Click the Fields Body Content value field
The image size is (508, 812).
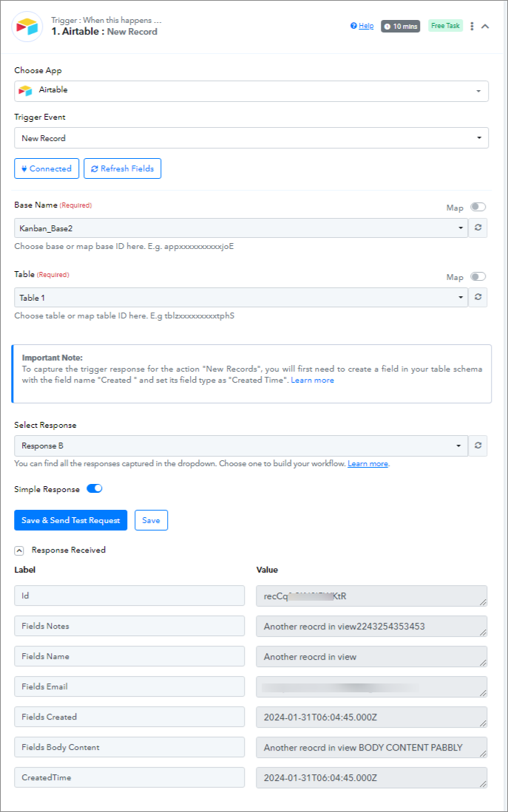point(372,747)
